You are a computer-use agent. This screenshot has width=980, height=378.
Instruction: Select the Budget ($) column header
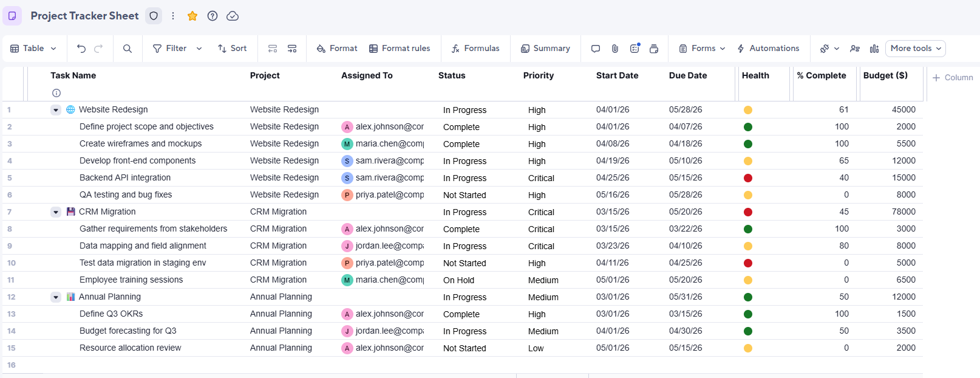click(885, 75)
